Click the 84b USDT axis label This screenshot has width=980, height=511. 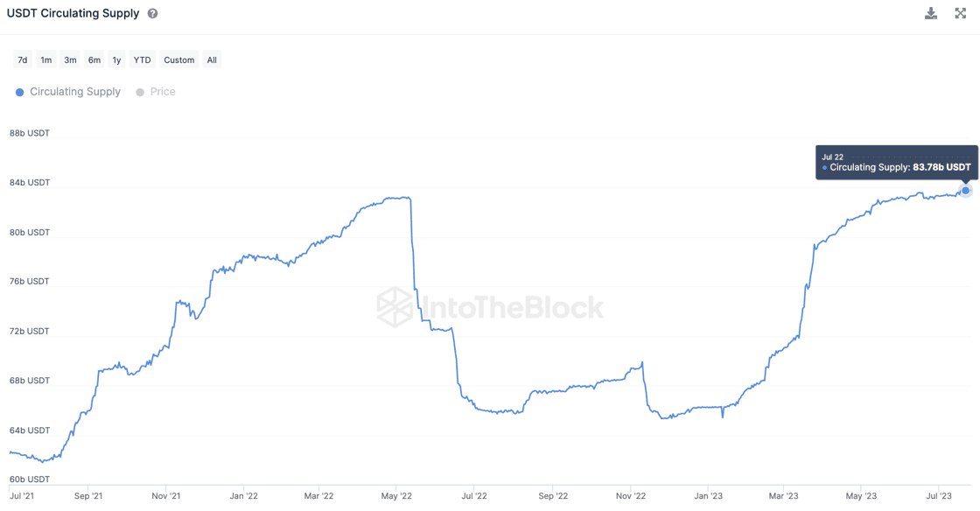[30, 183]
